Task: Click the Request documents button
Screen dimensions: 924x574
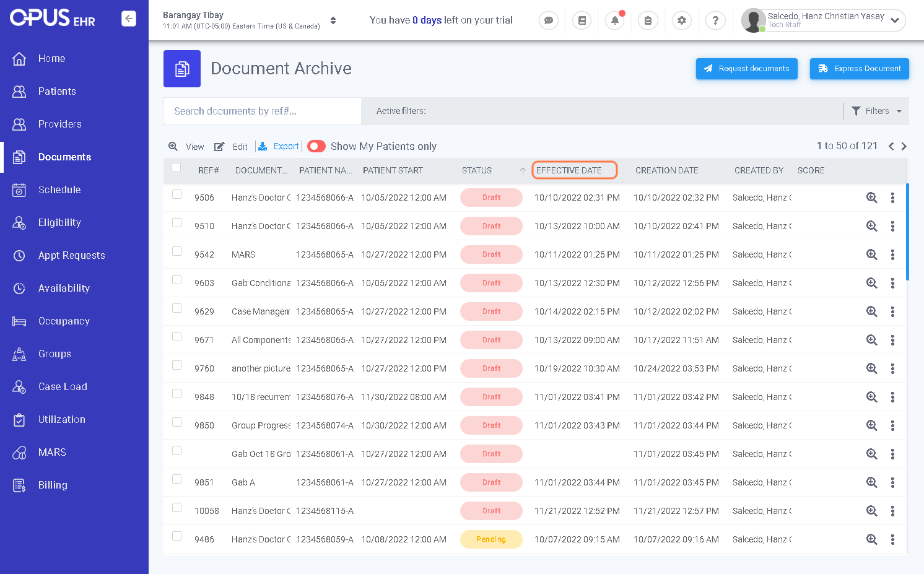Action: pos(747,69)
